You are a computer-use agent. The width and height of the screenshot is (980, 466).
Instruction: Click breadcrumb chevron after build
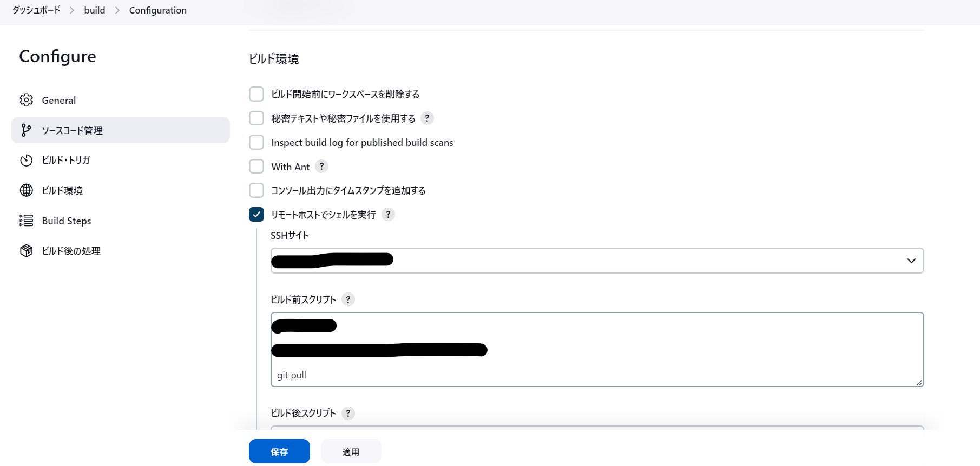pyautogui.click(x=117, y=10)
